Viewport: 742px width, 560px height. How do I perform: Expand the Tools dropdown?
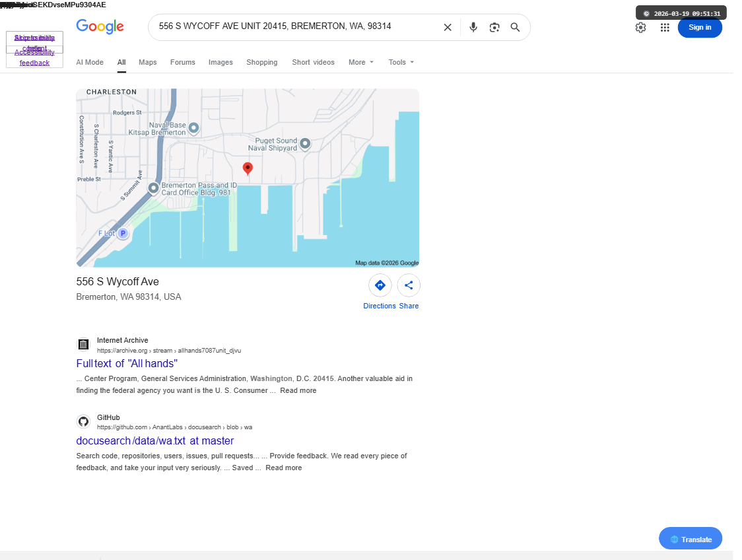pos(401,62)
